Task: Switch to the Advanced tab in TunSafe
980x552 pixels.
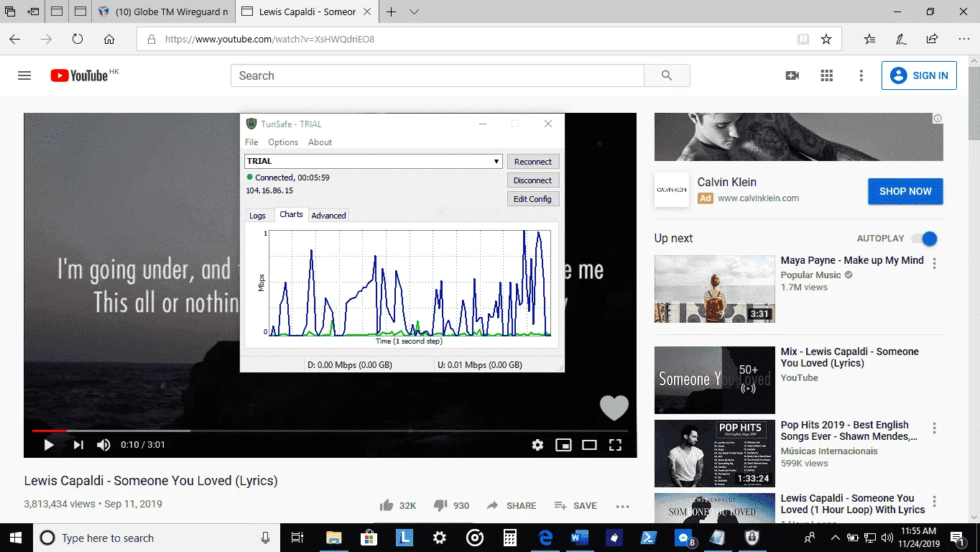Action: pos(328,216)
